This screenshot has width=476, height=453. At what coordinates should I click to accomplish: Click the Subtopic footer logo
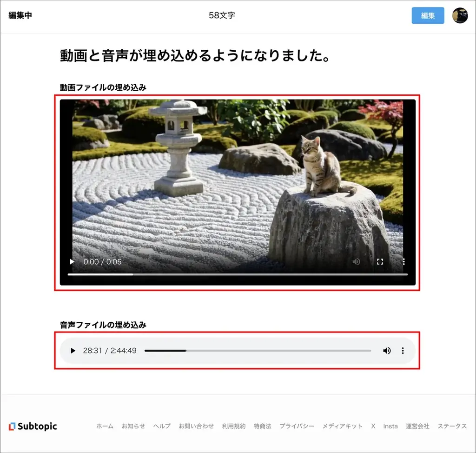tap(32, 426)
